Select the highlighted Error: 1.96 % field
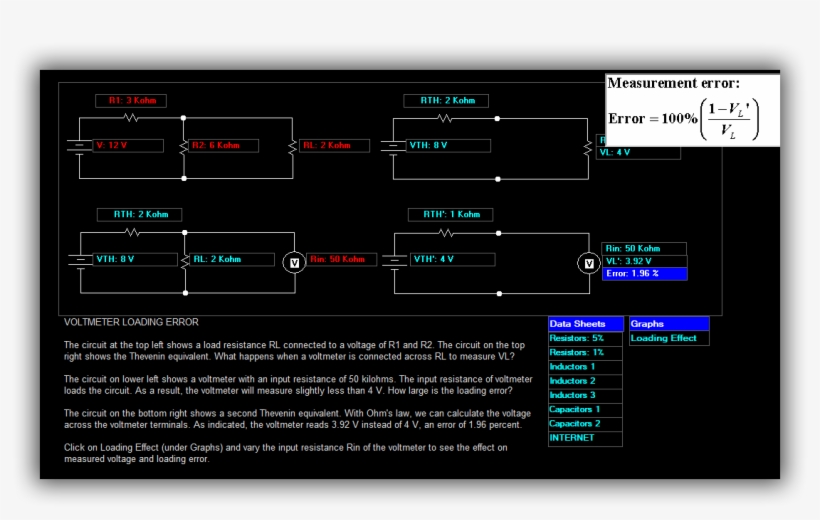The width and height of the screenshot is (820, 520). (x=644, y=273)
